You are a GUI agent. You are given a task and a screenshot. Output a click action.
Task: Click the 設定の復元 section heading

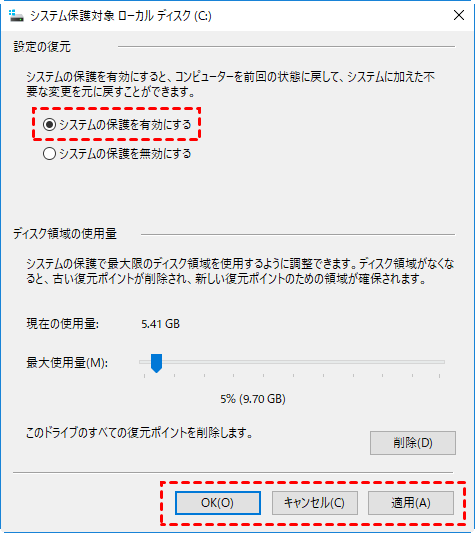click(x=42, y=47)
